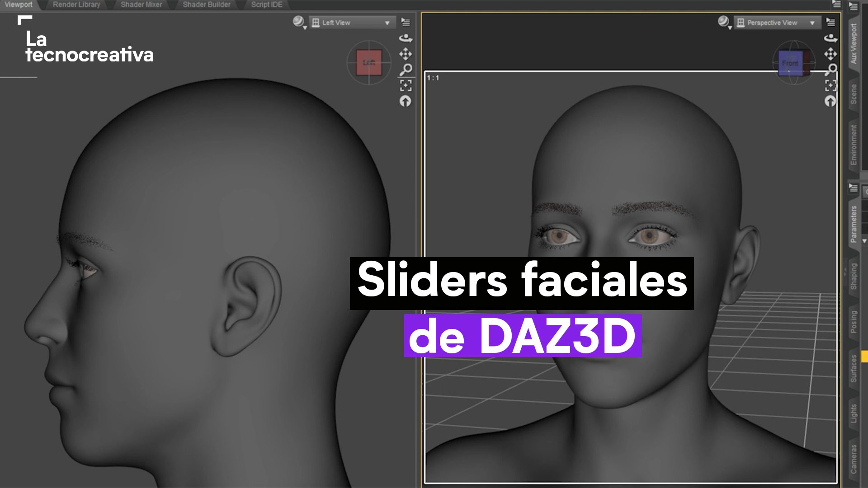
Task: Click the red Left view cube
Action: (x=369, y=62)
